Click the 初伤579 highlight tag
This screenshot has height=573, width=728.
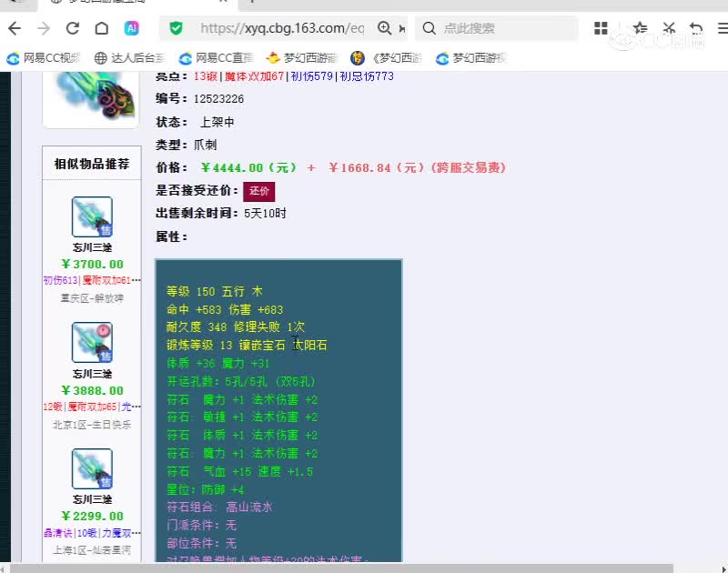click(x=312, y=76)
